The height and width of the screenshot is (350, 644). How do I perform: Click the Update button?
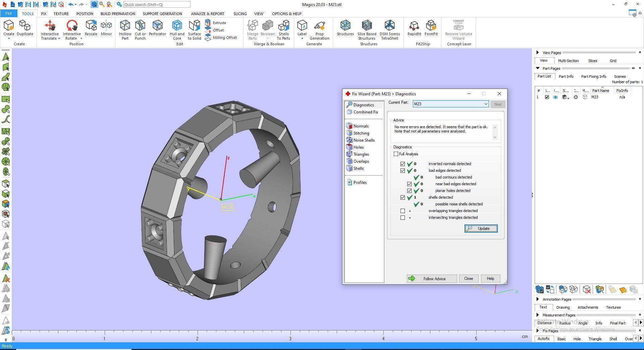481,229
